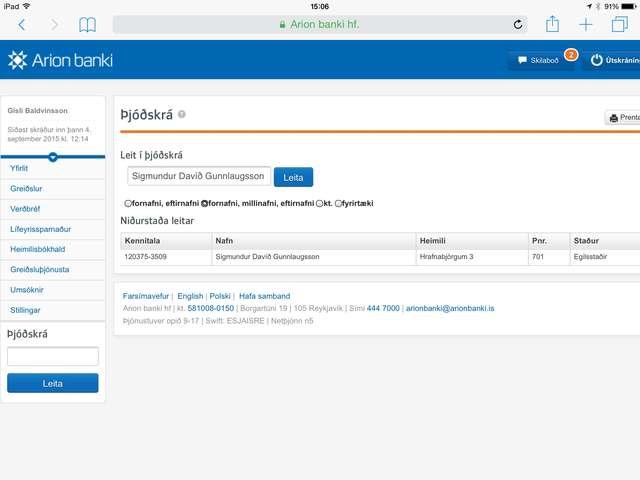640x480 pixels.
Task: Open Yfirlit in sidebar
Action: [53, 169]
